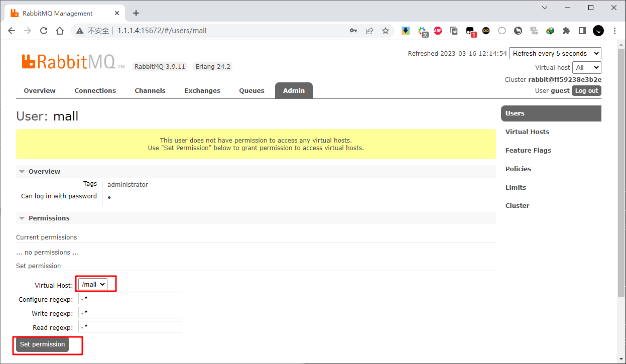Open the Chrome side panel
This screenshot has height=364, width=626.
[582, 31]
